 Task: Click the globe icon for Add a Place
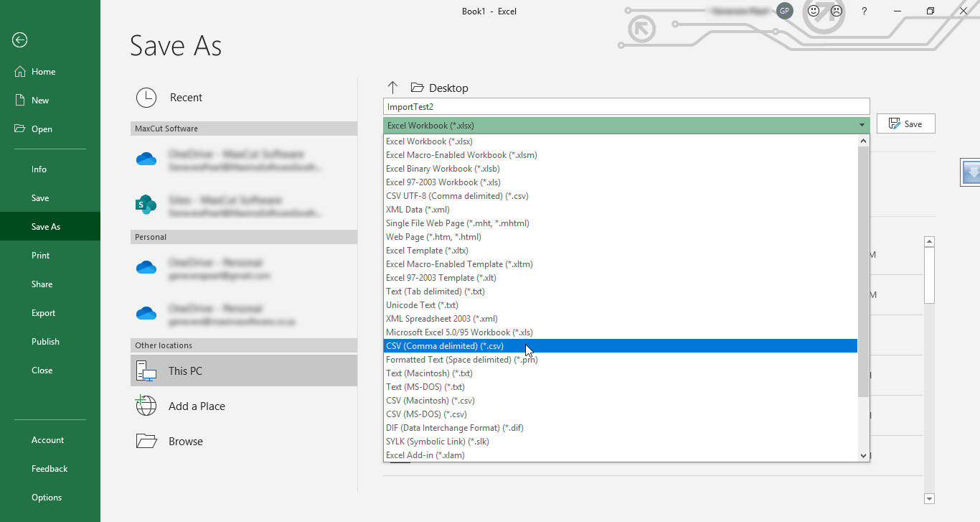click(146, 406)
